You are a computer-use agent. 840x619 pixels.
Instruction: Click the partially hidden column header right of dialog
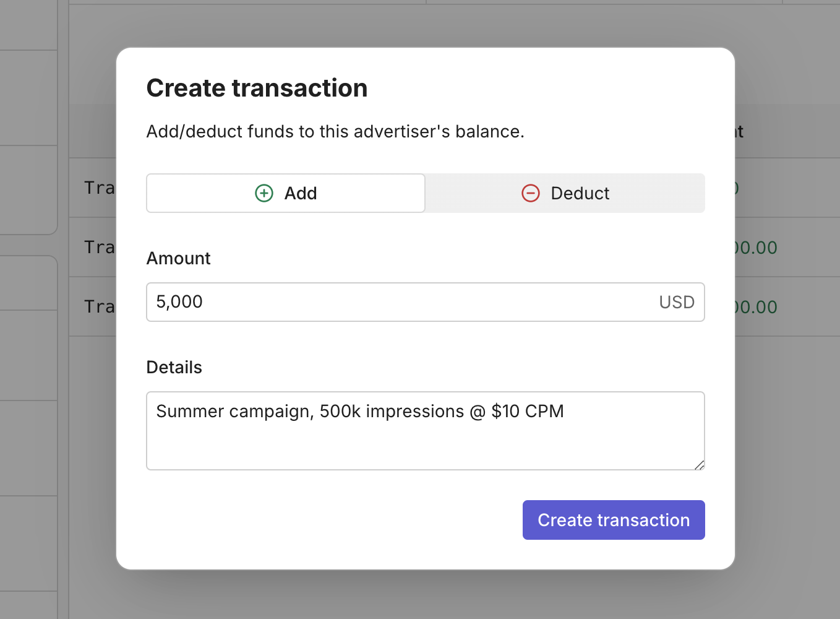(x=739, y=131)
